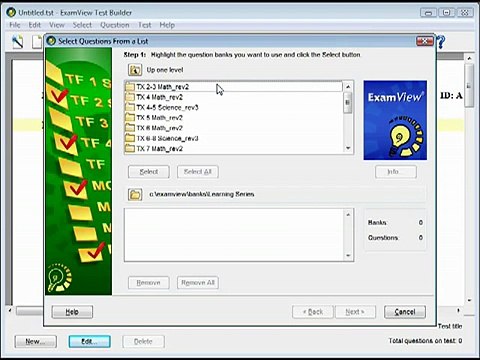The height and width of the screenshot is (360, 480).
Task: Click the New... button in main window
Action: 36,342
